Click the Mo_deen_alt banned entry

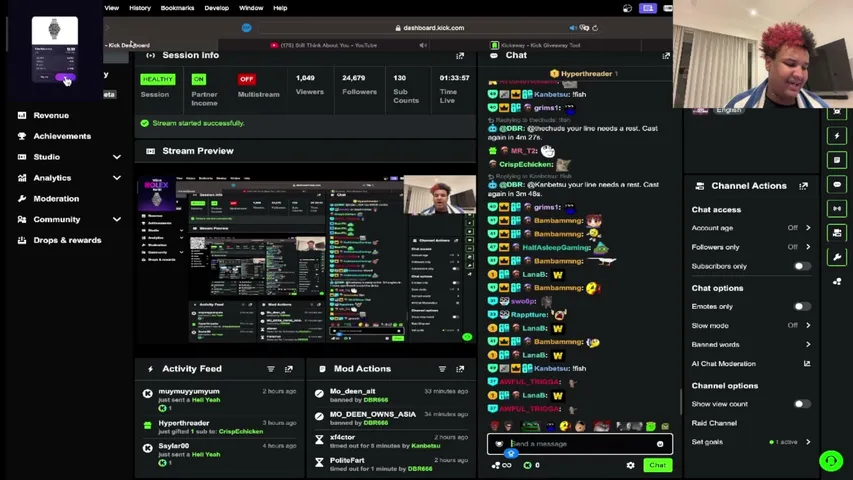(x=391, y=395)
